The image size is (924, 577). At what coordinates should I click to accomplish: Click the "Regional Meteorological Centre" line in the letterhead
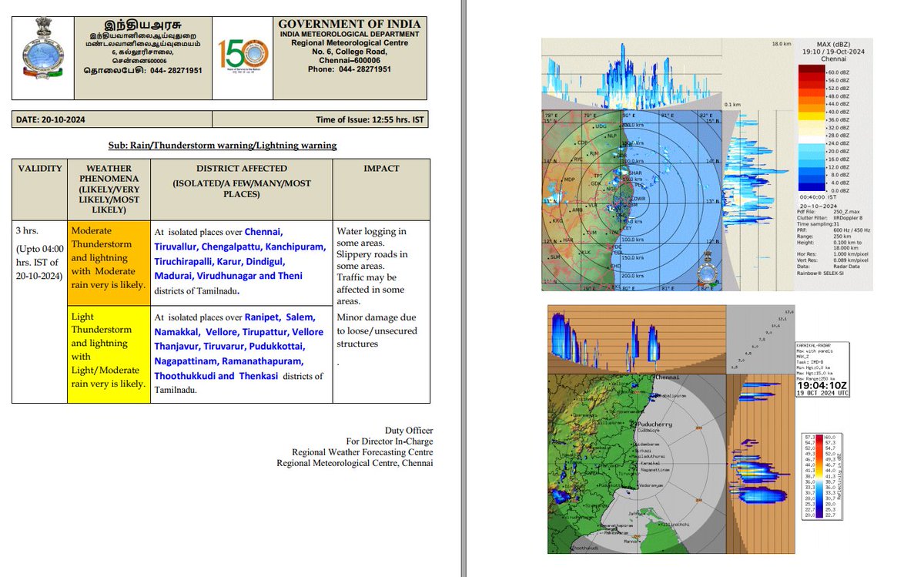[x=350, y=43]
